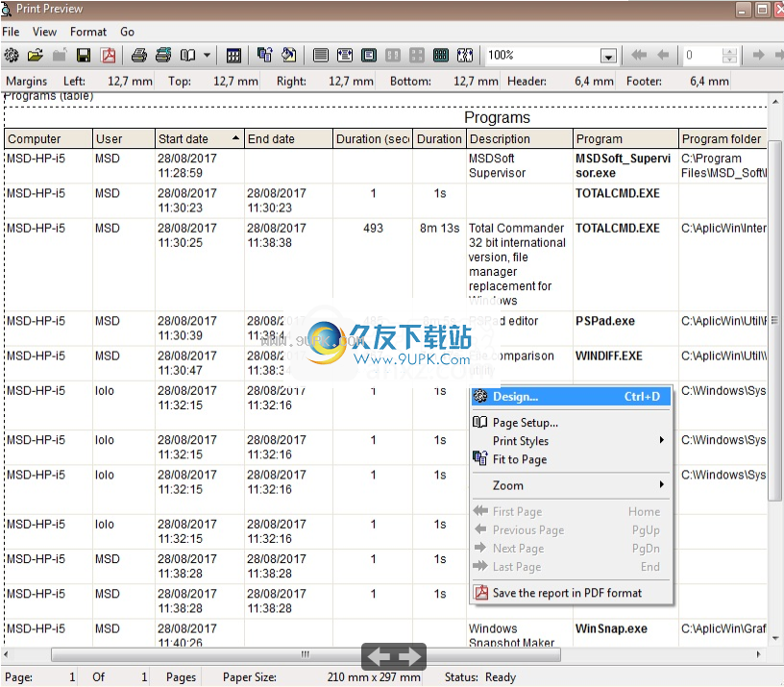Click the black floppy disk save icon

tap(84, 55)
